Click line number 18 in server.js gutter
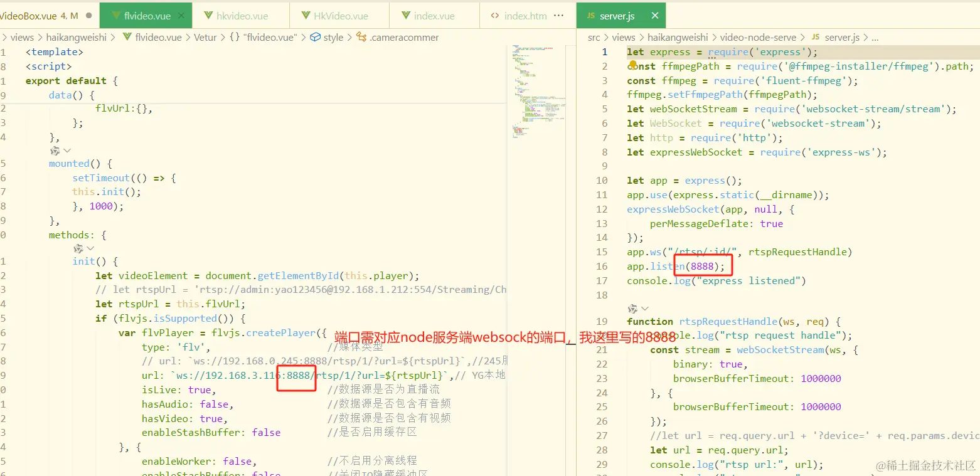Viewport: 980px width, 476px height. click(x=602, y=295)
